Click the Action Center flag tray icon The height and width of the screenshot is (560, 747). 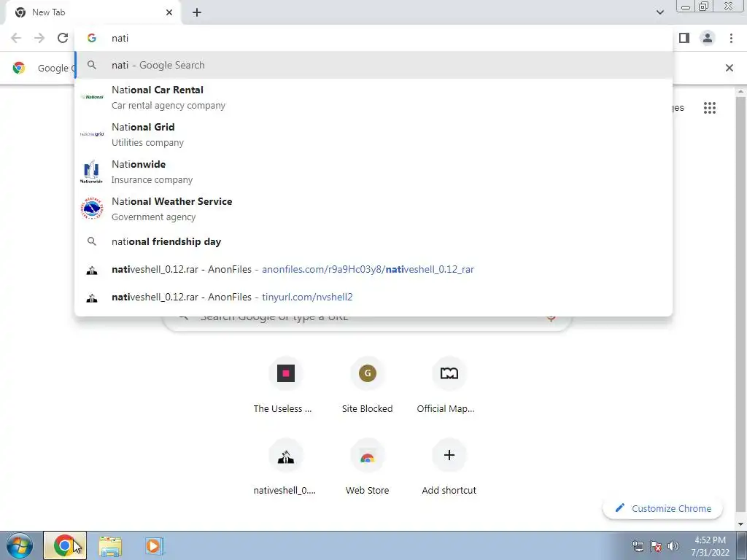click(x=656, y=546)
